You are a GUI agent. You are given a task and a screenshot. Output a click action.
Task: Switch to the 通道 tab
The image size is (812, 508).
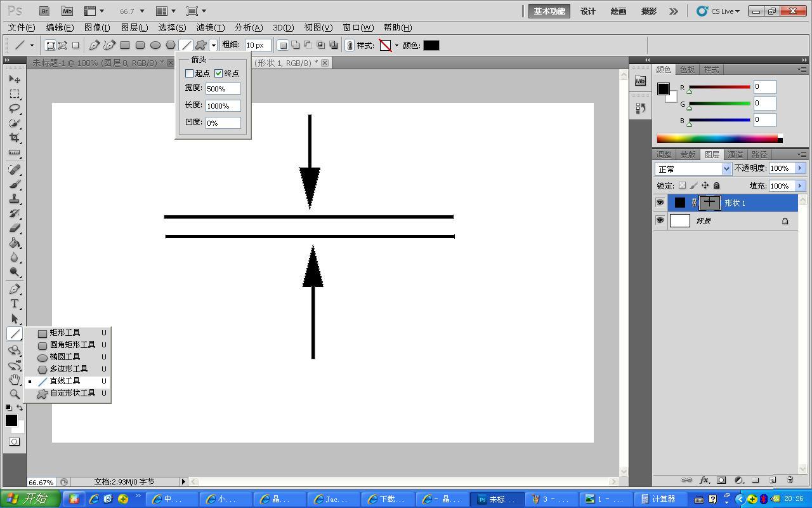[735, 154]
